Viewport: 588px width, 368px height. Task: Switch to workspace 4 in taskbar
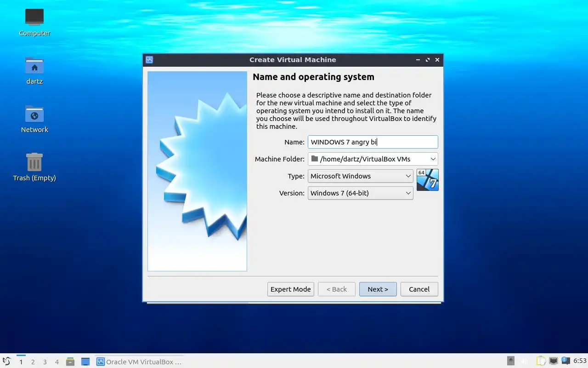point(57,362)
